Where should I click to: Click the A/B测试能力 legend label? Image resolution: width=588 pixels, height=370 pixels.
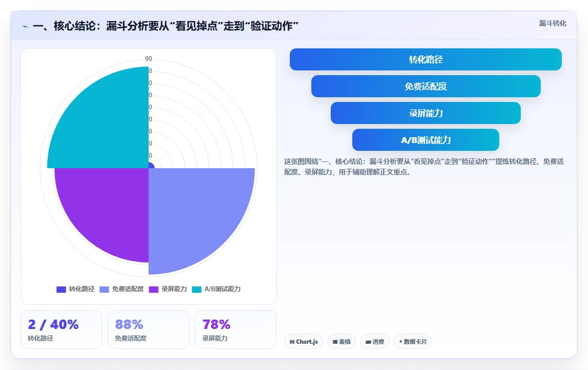(x=223, y=289)
